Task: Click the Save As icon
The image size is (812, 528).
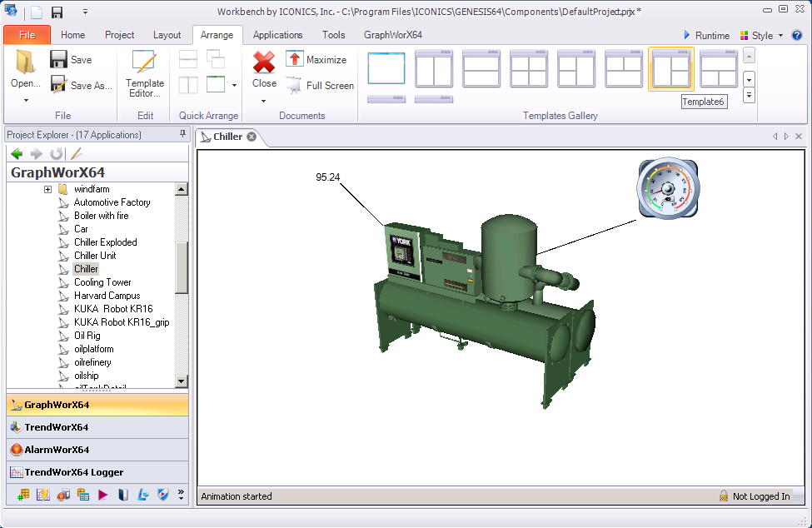Action: point(59,85)
